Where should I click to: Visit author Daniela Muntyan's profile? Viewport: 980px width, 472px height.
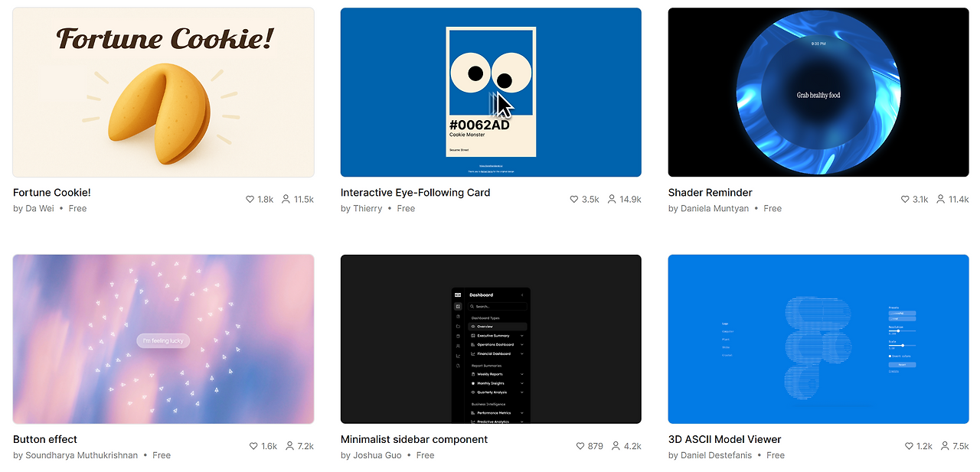715,208
